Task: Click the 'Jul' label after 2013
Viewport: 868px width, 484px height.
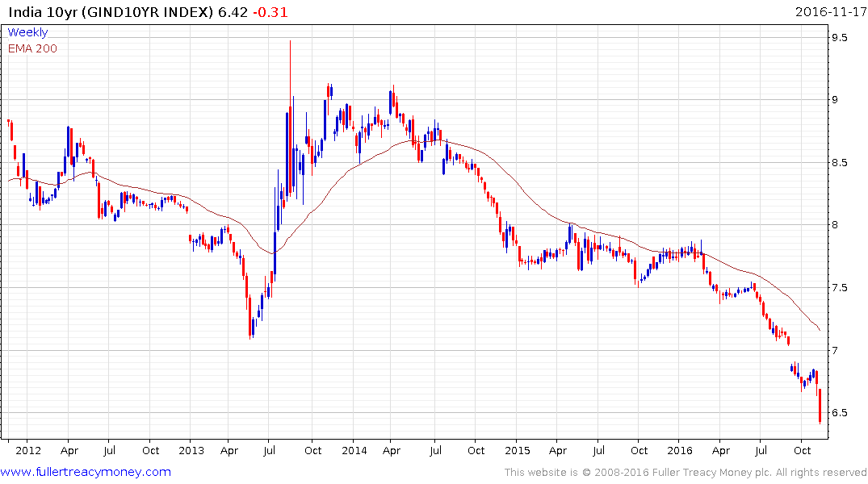Action: point(270,450)
